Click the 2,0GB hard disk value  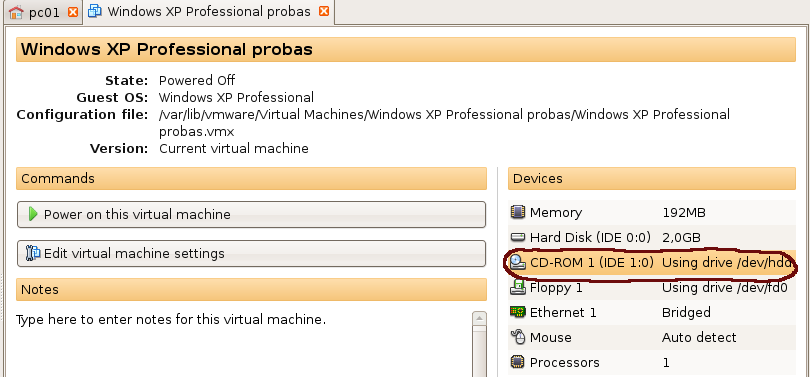[x=681, y=238]
